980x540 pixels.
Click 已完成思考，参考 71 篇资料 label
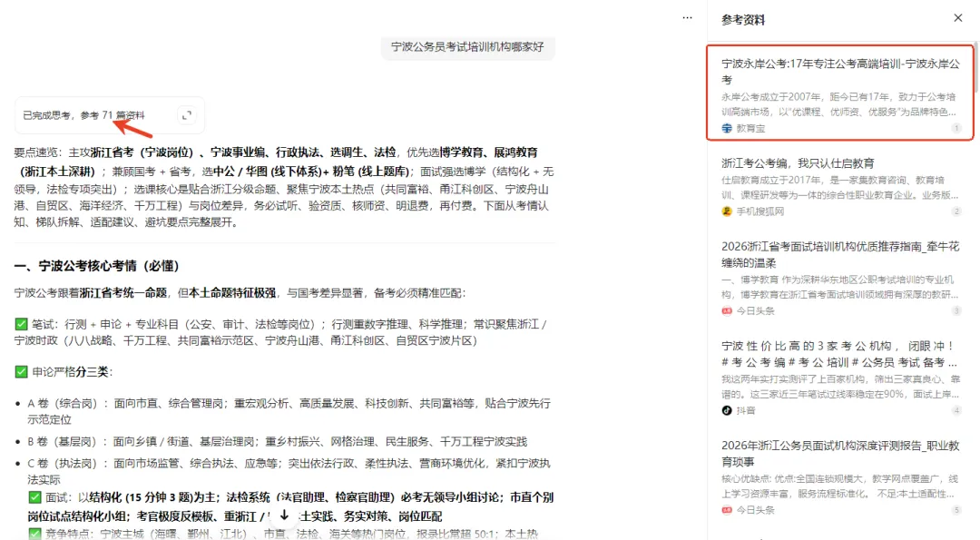[x=83, y=115]
